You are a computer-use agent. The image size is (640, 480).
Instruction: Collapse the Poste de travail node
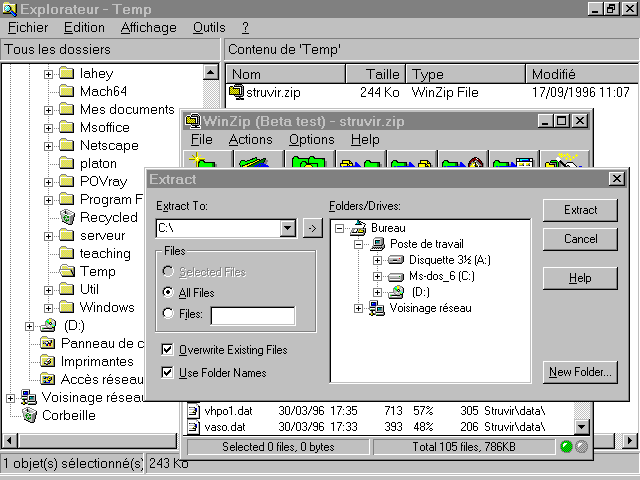[x=358, y=244]
